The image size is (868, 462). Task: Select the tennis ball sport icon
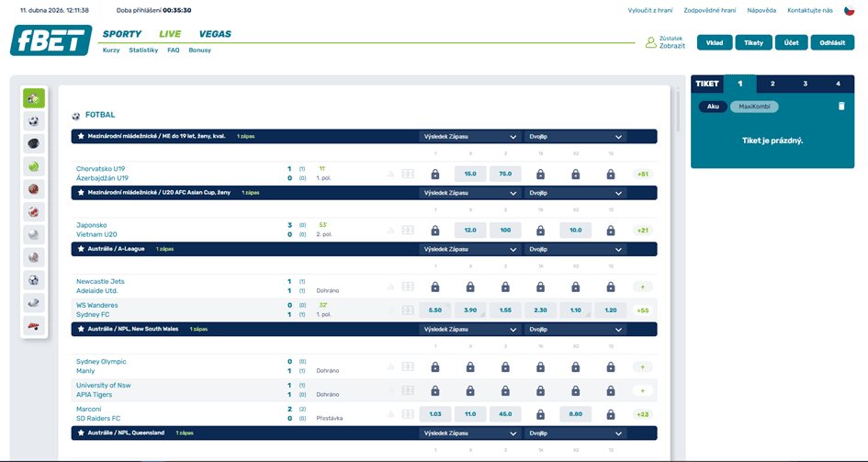pos(34,166)
